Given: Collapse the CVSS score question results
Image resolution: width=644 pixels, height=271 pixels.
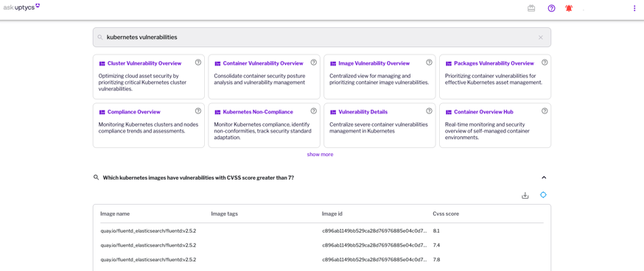Looking at the screenshot, I should tap(544, 177).
